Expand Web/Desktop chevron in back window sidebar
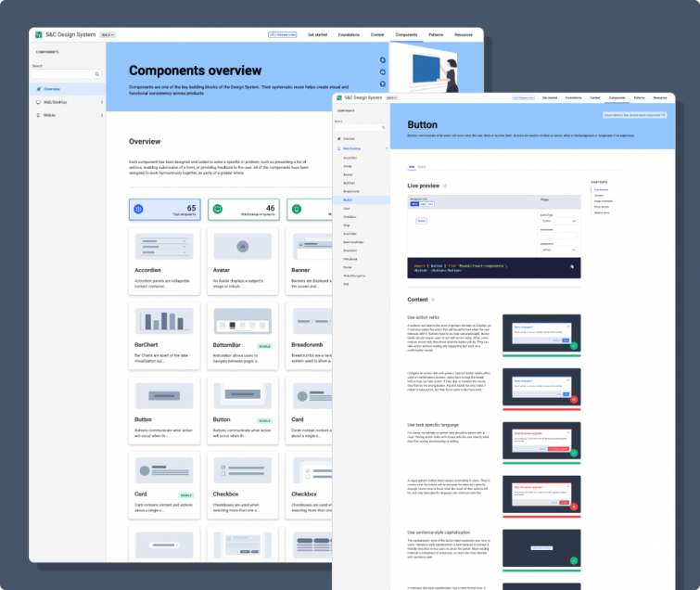Image resolution: width=700 pixels, height=590 pixels. click(x=102, y=102)
